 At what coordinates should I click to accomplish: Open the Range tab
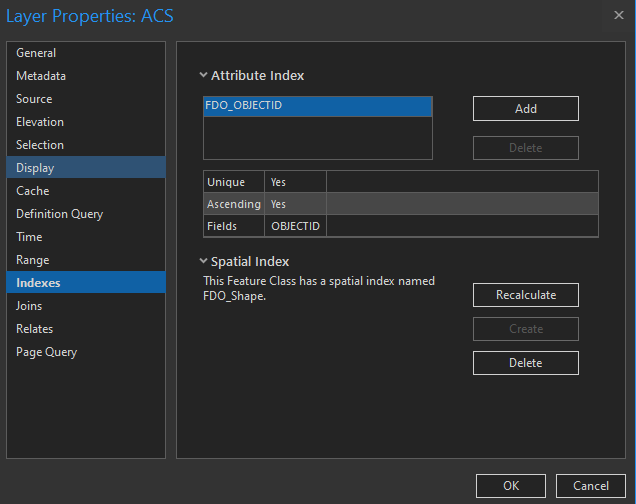pyautogui.click(x=32, y=260)
